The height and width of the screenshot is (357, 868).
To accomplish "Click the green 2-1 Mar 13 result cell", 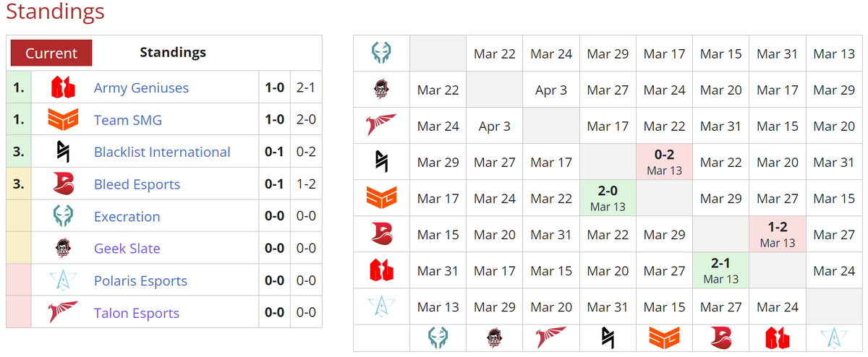I will (x=721, y=270).
